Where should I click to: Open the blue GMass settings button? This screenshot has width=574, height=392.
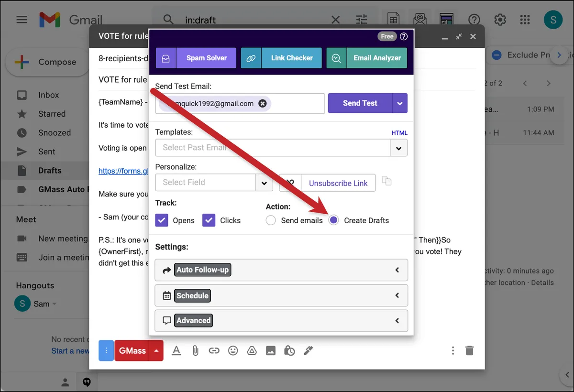pos(106,350)
